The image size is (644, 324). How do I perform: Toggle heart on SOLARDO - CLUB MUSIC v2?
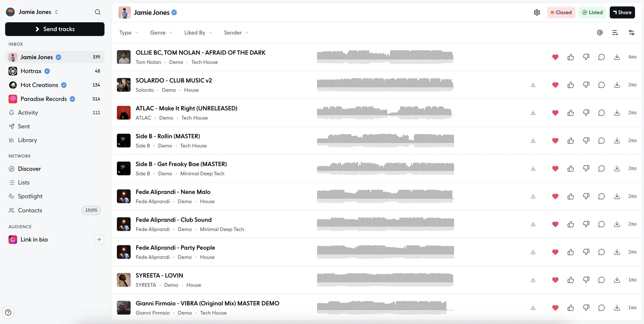pyautogui.click(x=555, y=85)
